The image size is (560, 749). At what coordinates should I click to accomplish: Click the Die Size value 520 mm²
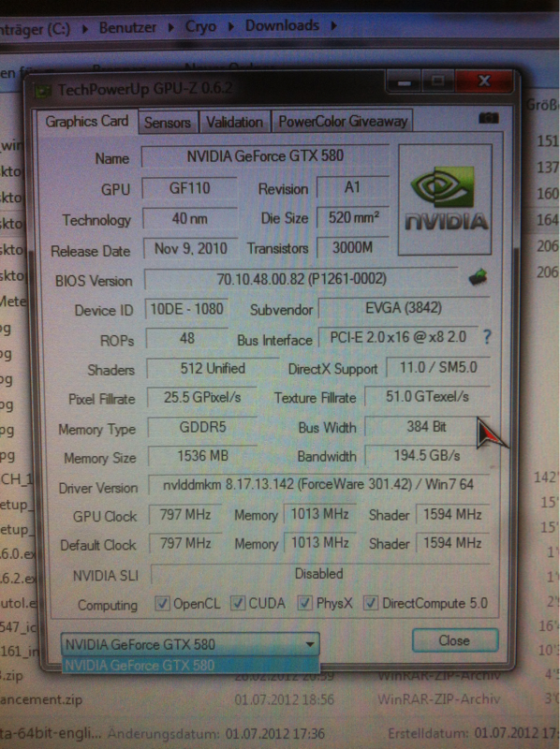353,218
